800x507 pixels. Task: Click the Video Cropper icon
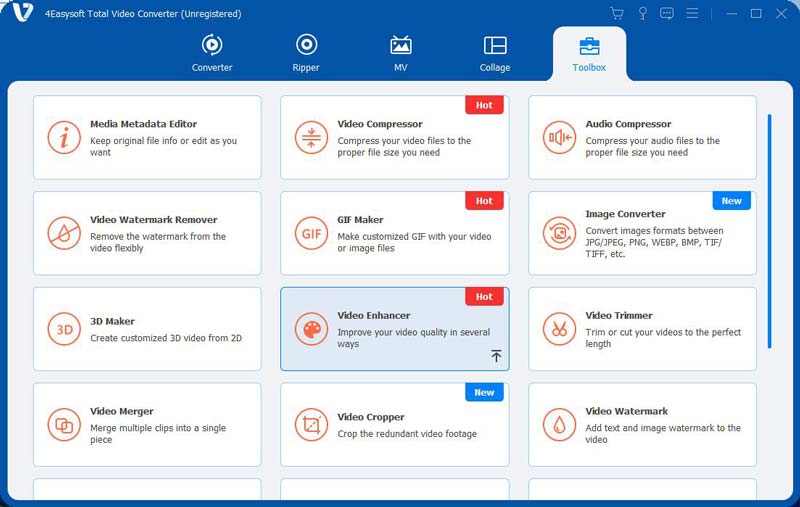311,425
